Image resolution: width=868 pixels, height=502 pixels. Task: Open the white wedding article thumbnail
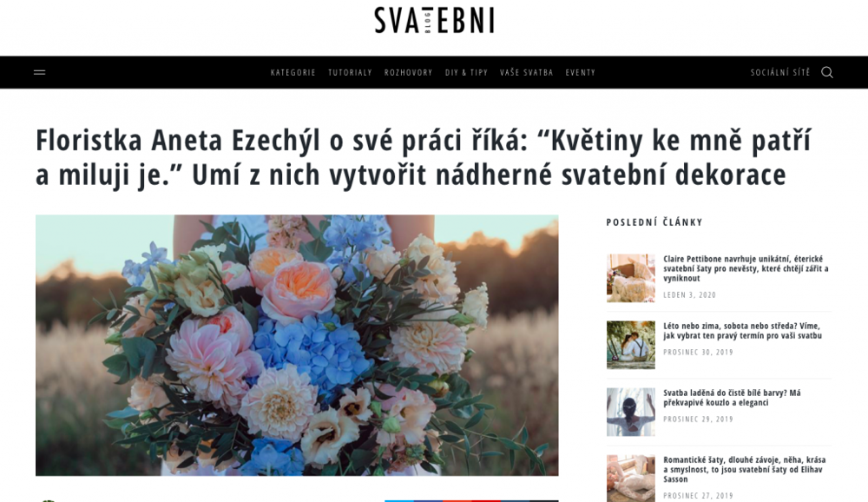(x=630, y=412)
